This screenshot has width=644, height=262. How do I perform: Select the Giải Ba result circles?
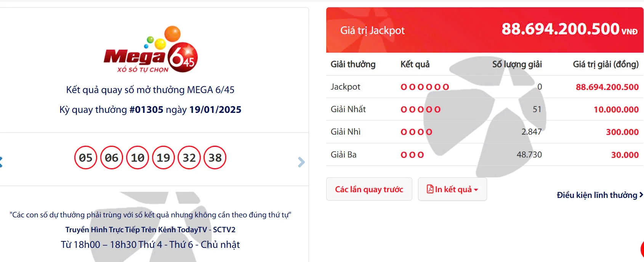[x=412, y=154]
